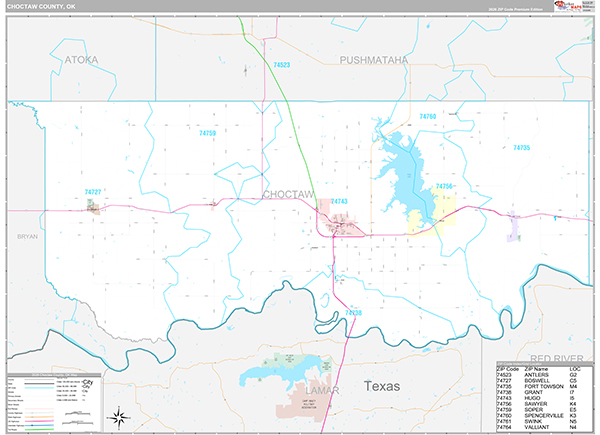Image resolution: width=600 pixels, height=435 pixels.
Task: Click grid location G2 in the table
Action: [x=573, y=375]
